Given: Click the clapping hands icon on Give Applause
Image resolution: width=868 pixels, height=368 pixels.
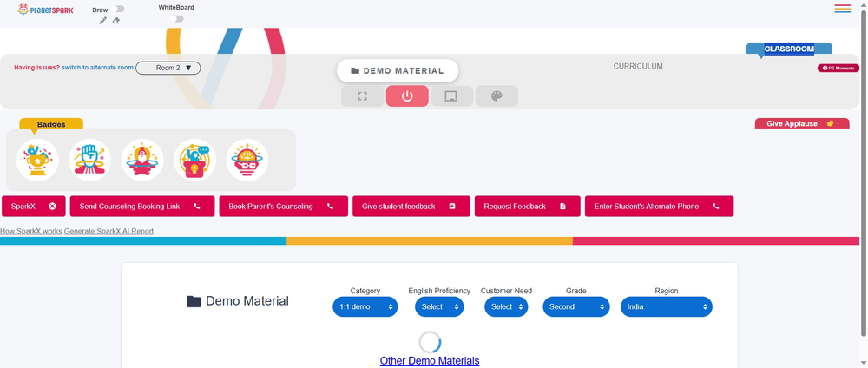Looking at the screenshot, I should 830,123.
